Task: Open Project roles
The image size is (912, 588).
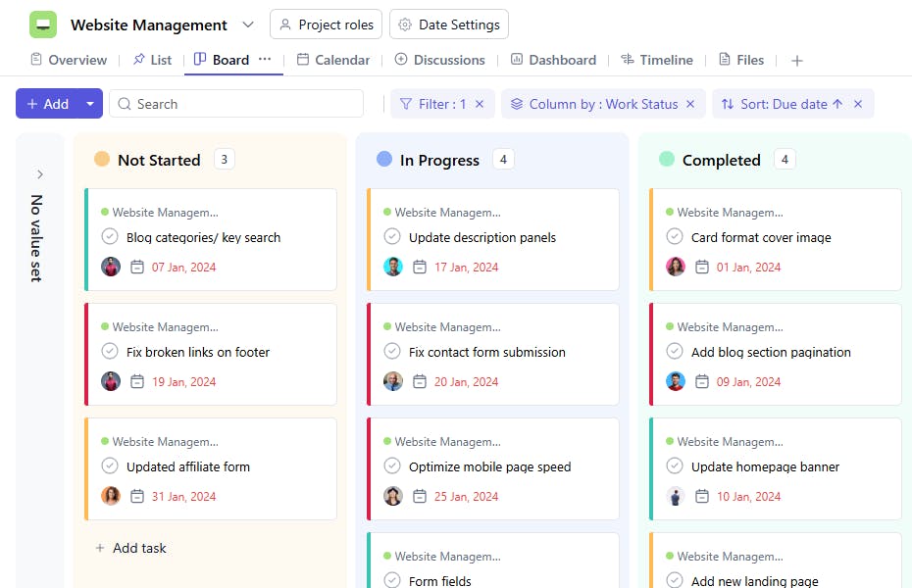Action: pos(326,24)
